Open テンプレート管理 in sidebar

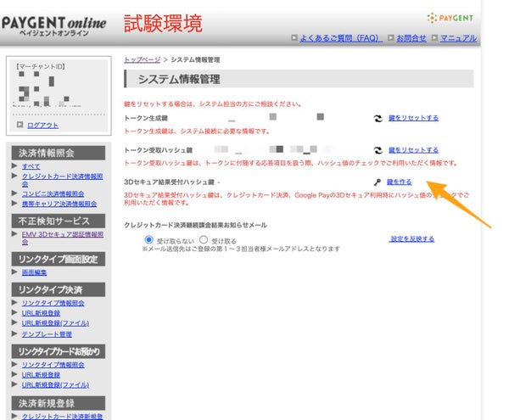47,334
